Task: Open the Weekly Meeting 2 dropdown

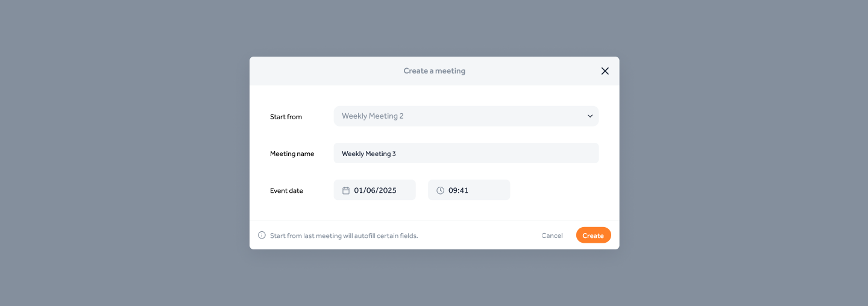Action: point(458,116)
